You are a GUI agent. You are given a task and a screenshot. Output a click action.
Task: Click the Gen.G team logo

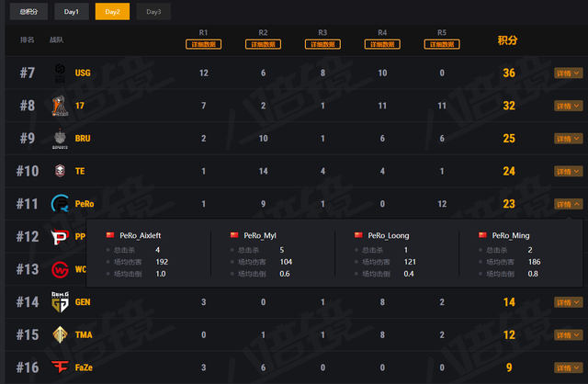pos(60,301)
